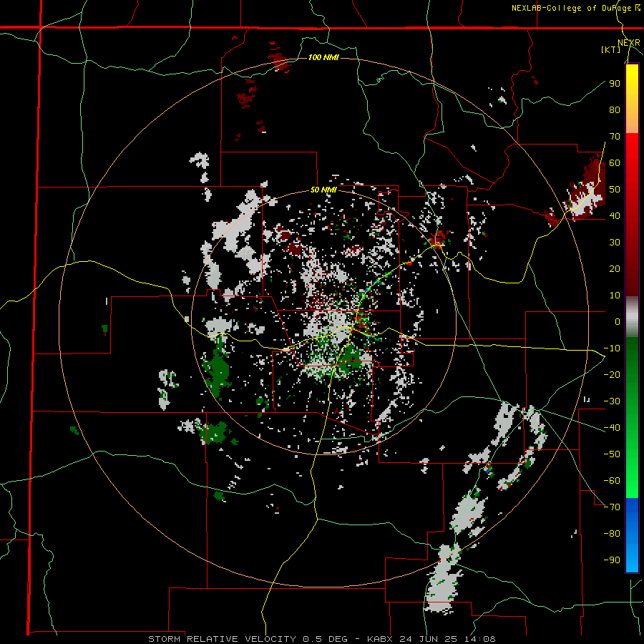
Task: Click the NEXLAB-College of DuPage credit text
Action: [x=575, y=8]
